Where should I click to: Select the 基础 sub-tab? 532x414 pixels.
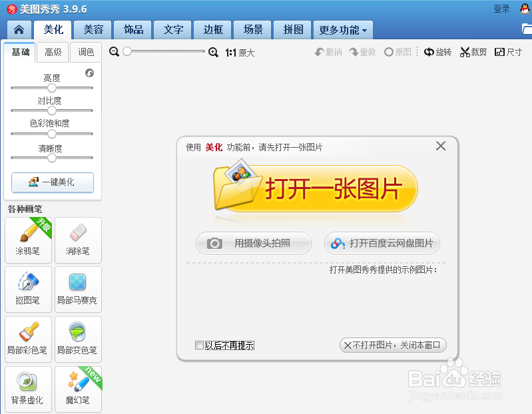(x=20, y=52)
